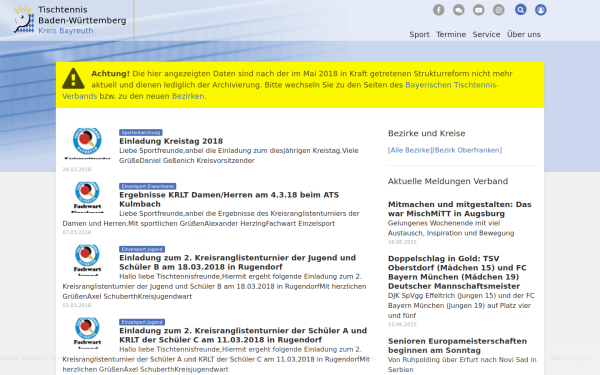600x375 pixels.
Task: Click the date 26.03.2018
Action: coord(77,170)
